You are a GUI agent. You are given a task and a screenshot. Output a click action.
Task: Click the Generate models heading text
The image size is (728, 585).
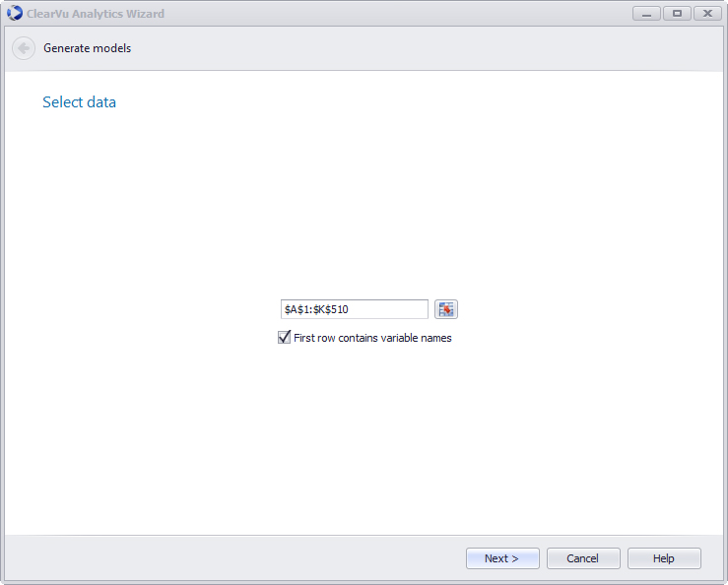(88, 48)
